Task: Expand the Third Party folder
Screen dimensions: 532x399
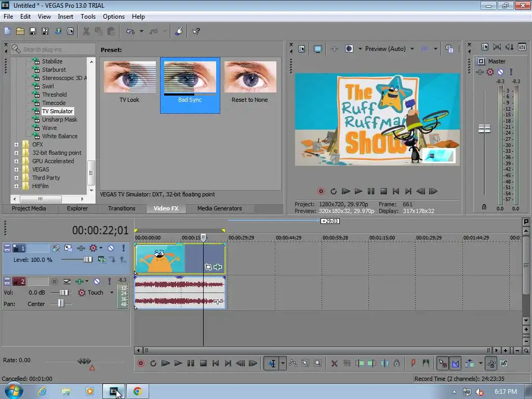Action: coord(16,178)
